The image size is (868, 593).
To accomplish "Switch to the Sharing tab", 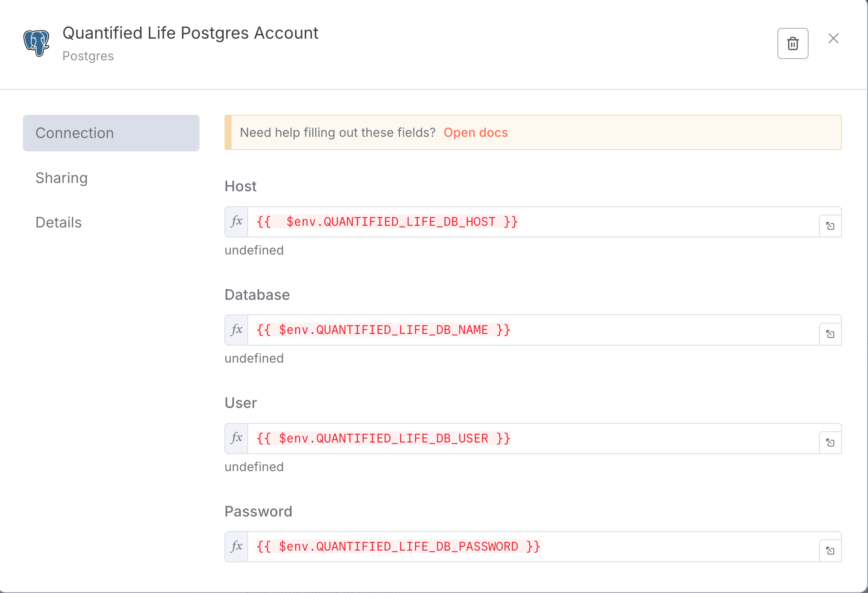I will (62, 178).
